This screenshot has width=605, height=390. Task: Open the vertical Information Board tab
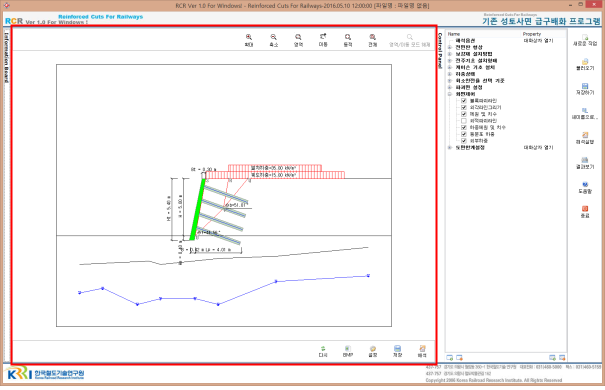[7, 57]
